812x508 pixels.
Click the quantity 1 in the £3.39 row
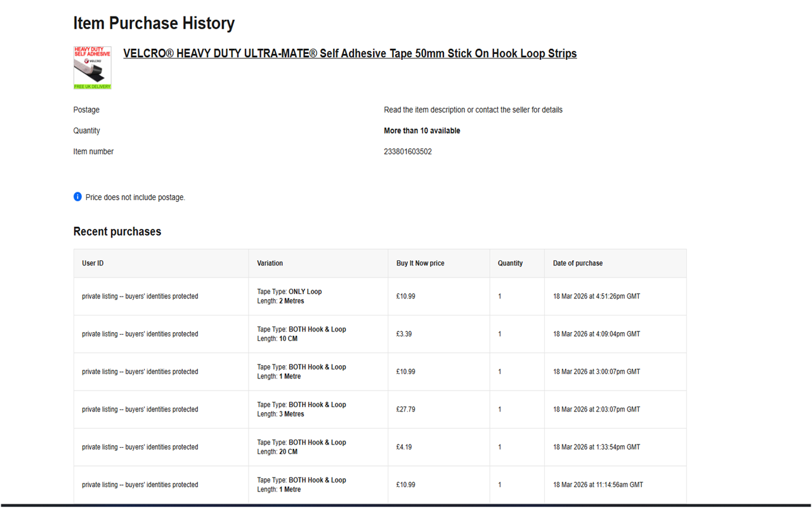click(500, 334)
